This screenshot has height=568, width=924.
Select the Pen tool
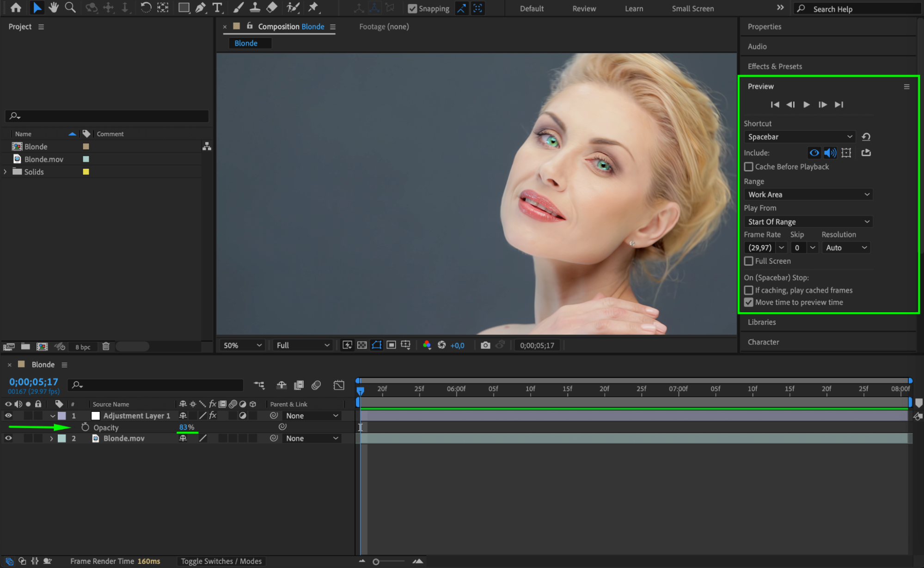point(201,7)
